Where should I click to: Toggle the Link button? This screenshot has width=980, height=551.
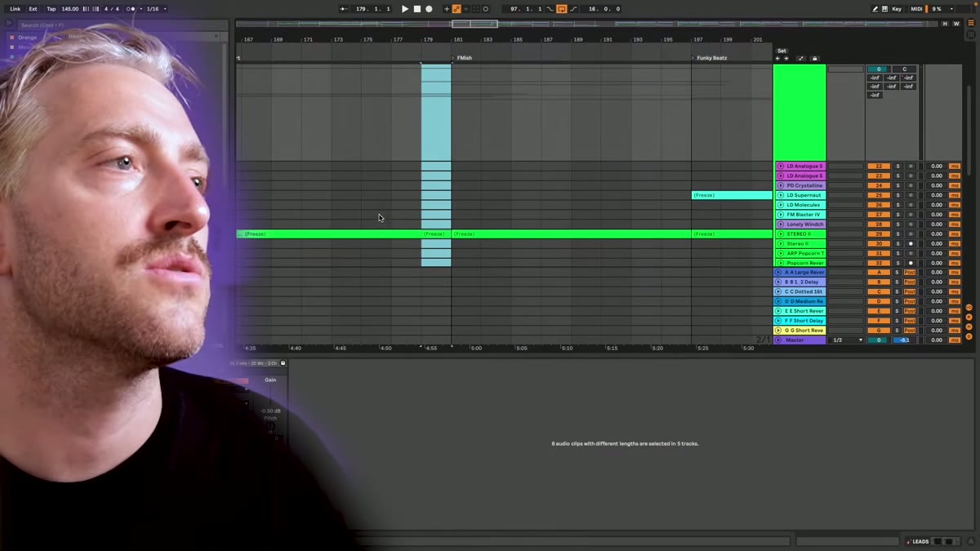[x=15, y=9]
